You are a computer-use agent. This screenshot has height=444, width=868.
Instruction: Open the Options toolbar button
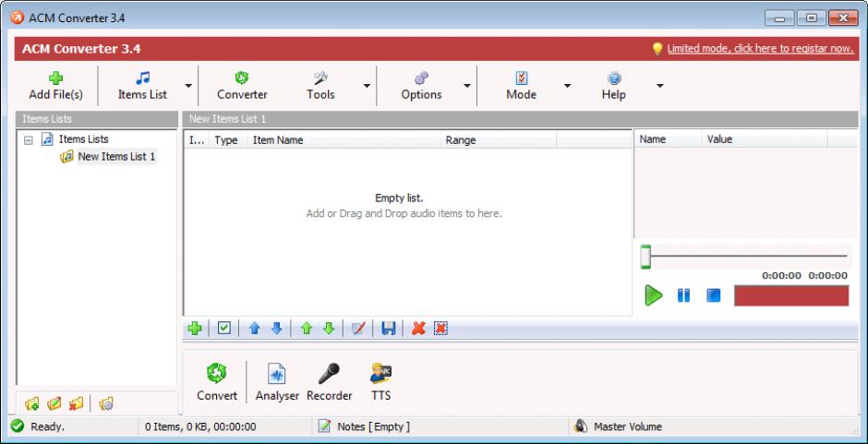coord(421,86)
